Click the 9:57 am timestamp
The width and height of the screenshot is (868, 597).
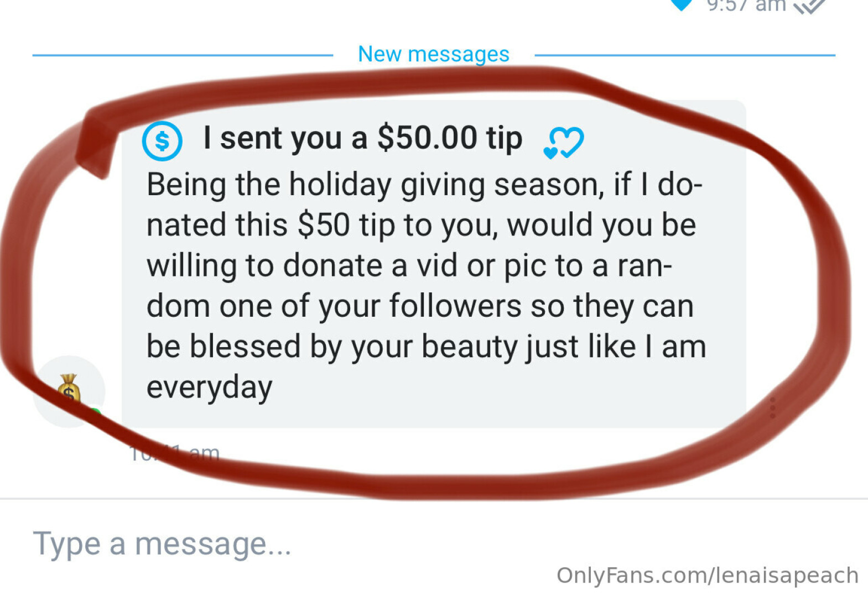746,5
